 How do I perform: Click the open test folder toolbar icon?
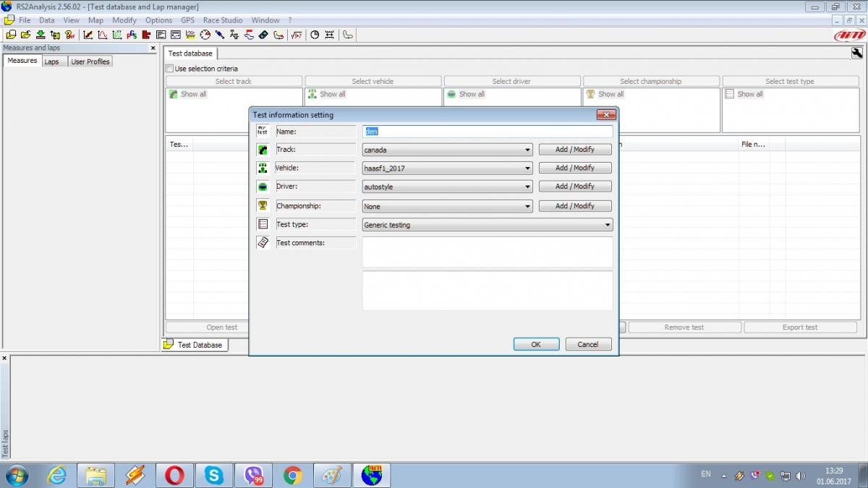click(x=10, y=35)
